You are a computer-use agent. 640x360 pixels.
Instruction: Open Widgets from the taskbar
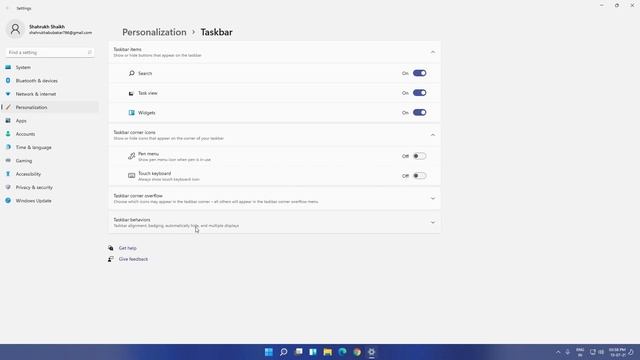(313, 352)
